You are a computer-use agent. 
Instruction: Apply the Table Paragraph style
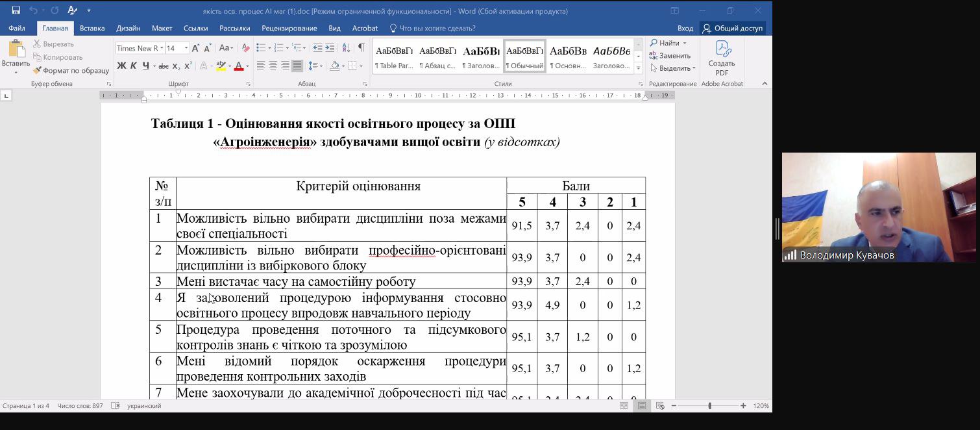pos(394,57)
